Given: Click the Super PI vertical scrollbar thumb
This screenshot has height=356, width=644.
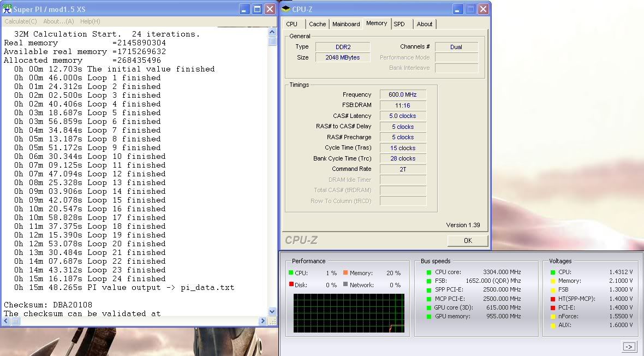Looking at the screenshot, I should click(x=272, y=41).
